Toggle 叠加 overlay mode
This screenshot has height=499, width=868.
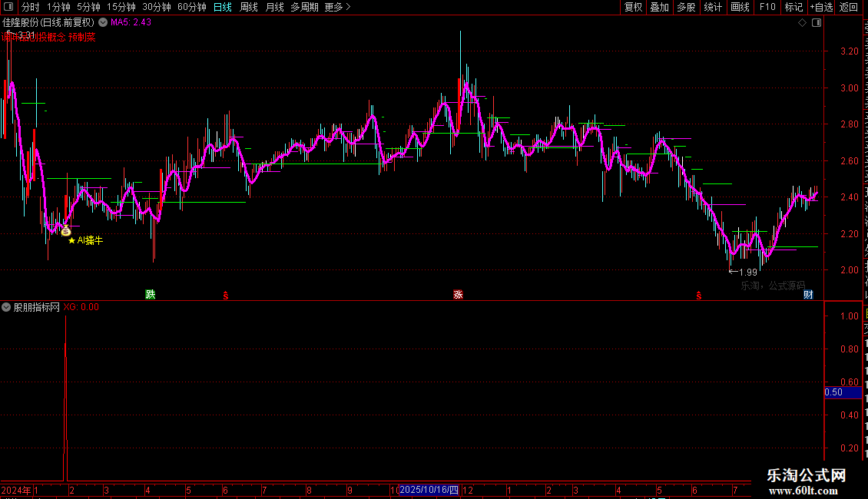659,7
